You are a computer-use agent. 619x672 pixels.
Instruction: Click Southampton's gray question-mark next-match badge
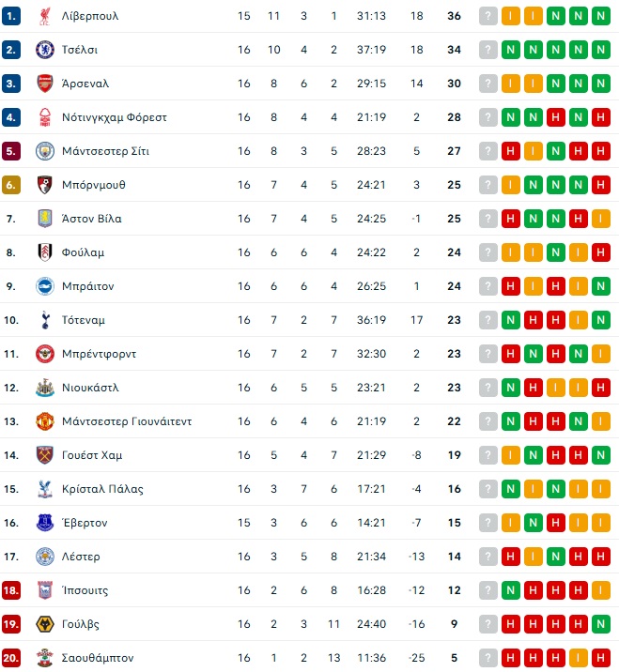point(488,658)
